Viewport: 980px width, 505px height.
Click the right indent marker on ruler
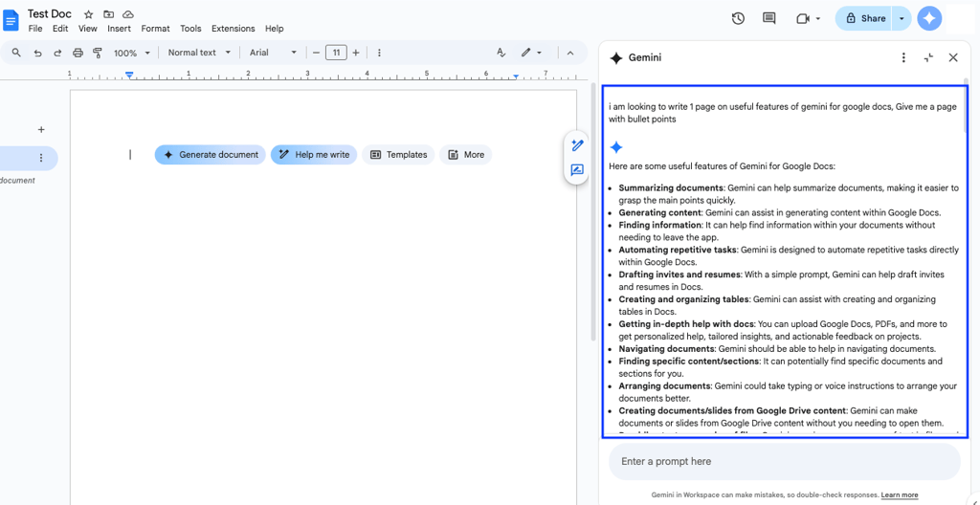coord(516,77)
